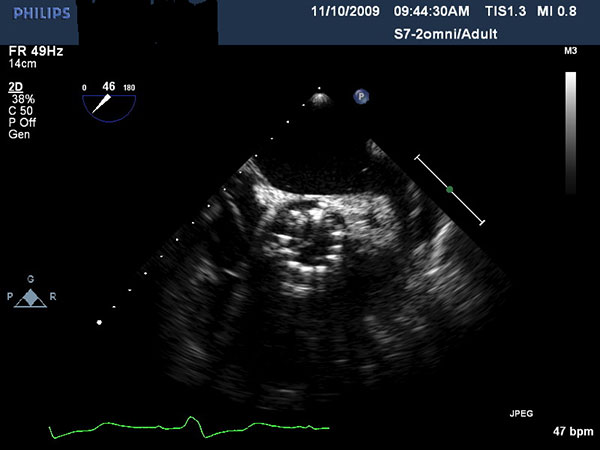Toggle the P Off persistence setting
600x450 pixels.
pos(23,122)
